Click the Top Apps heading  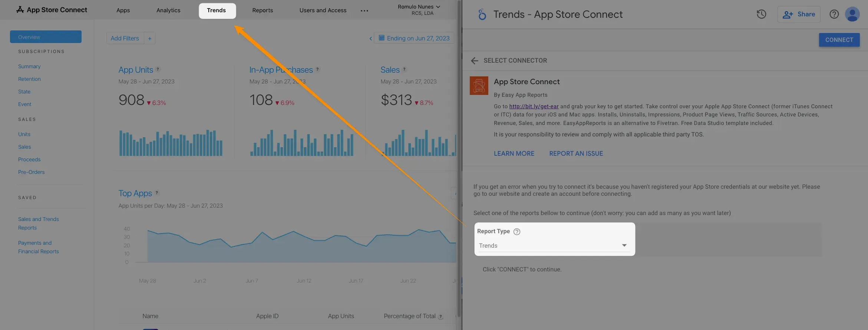pos(135,193)
